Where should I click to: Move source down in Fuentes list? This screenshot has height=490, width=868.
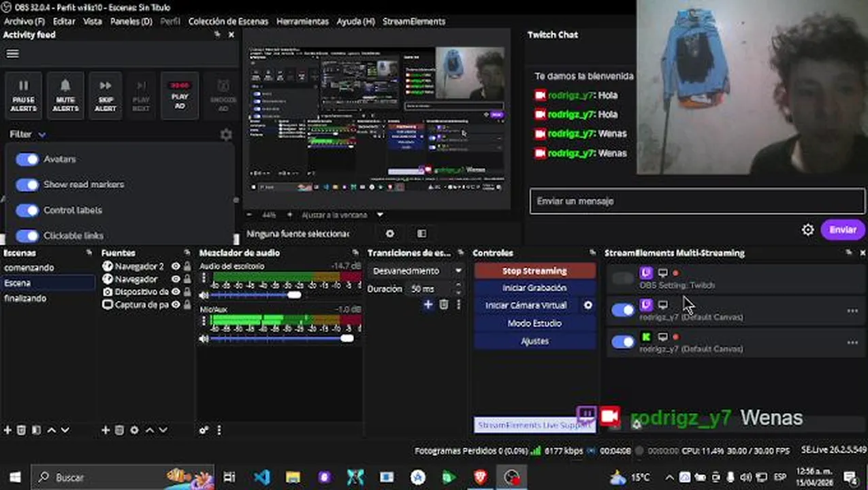[163, 430]
